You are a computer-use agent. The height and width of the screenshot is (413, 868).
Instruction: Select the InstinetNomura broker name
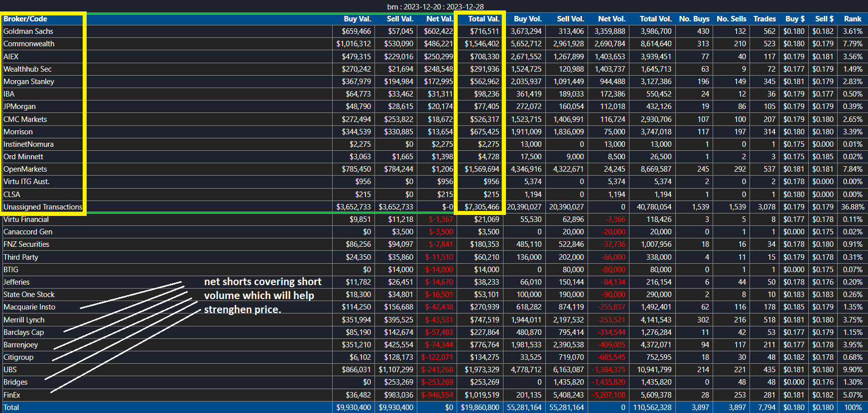(x=28, y=144)
